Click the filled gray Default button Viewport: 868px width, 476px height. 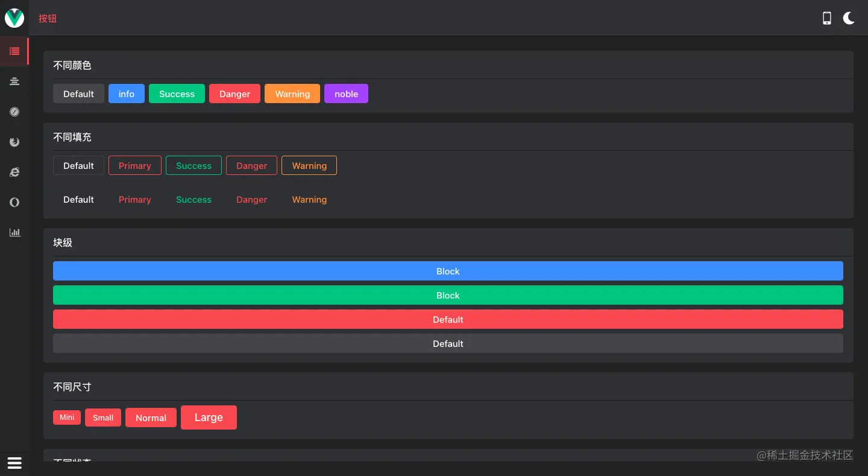point(78,94)
